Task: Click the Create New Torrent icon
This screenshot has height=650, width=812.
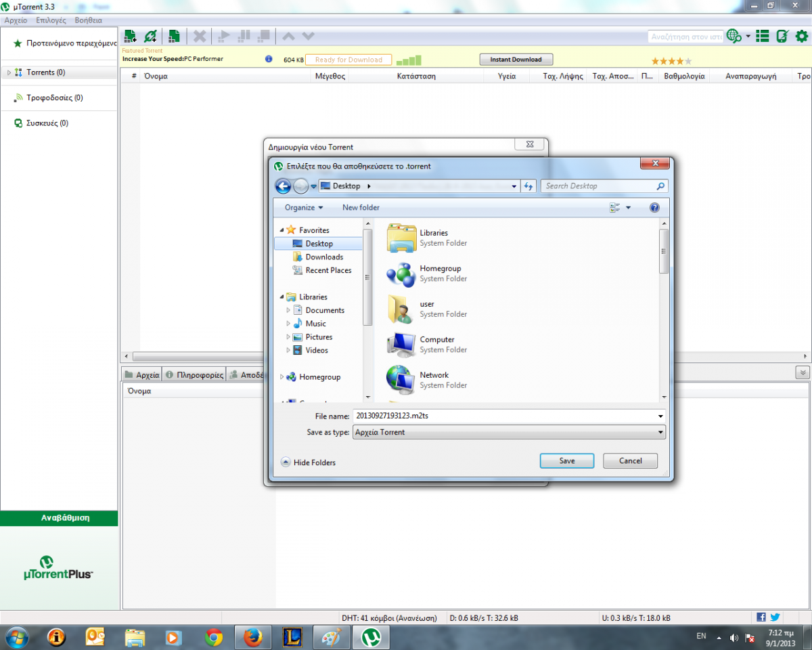Action: [x=174, y=36]
